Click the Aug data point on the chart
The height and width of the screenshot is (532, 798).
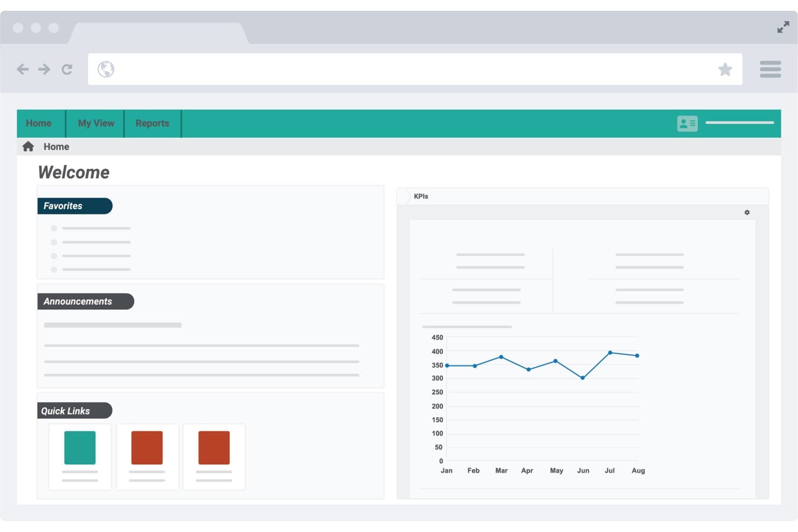point(637,356)
